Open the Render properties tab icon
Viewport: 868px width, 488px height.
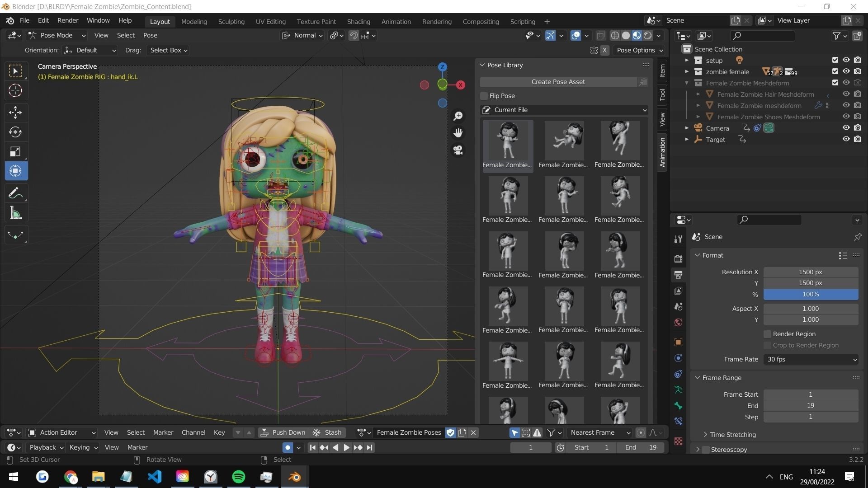coord(678,259)
